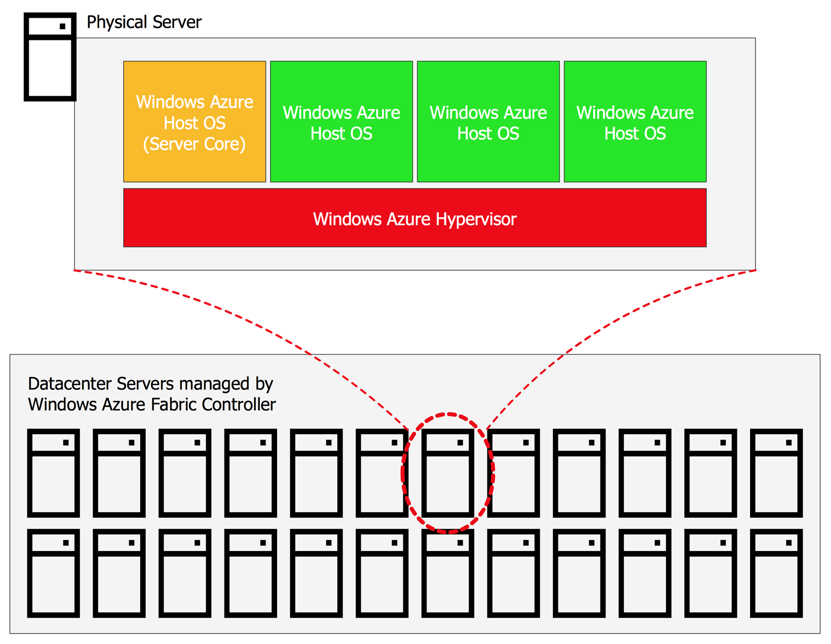The height and width of the screenshot is (644, 831).
Task: Select the red Windows Azure Hypervisor block
Action: tap(415, 218)
